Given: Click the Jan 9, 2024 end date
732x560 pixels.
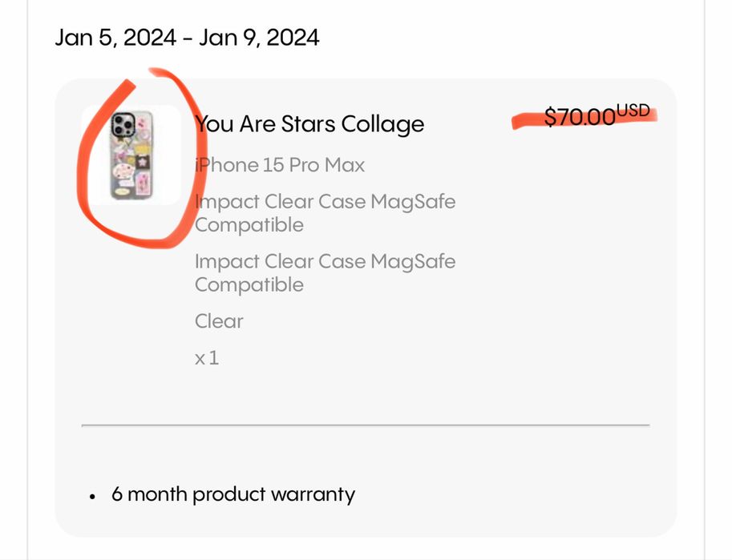Looking at the screenshot, I should pos(259,38).
